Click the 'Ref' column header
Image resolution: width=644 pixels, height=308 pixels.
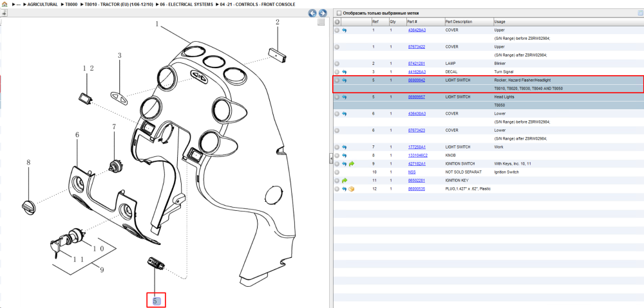pos(379,22)
